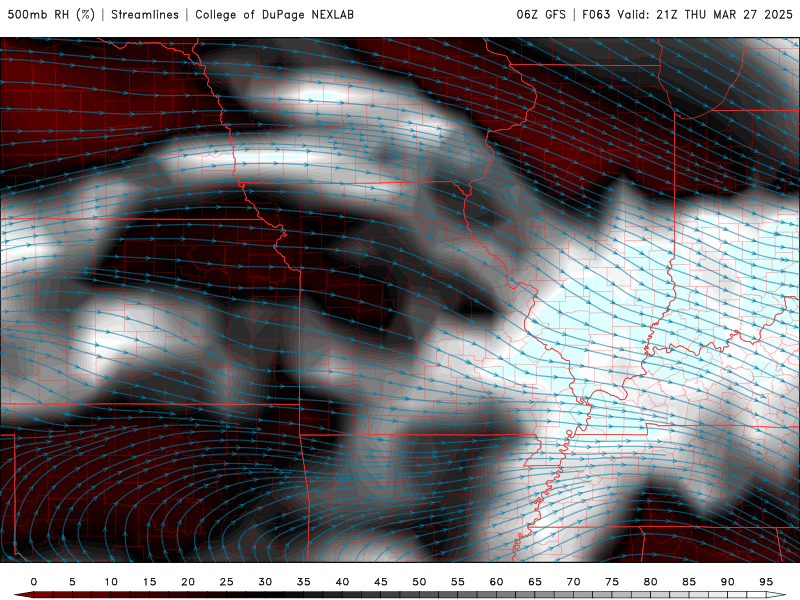Select the "90" colorbar scale label
800x600 pixels.
click(727, 582)
